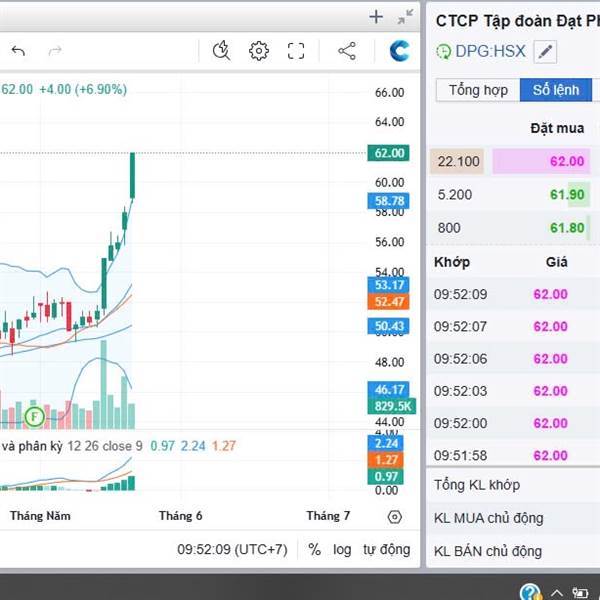
Task: Click the 50.43 blue indicator label
Action: coord(388,326)
